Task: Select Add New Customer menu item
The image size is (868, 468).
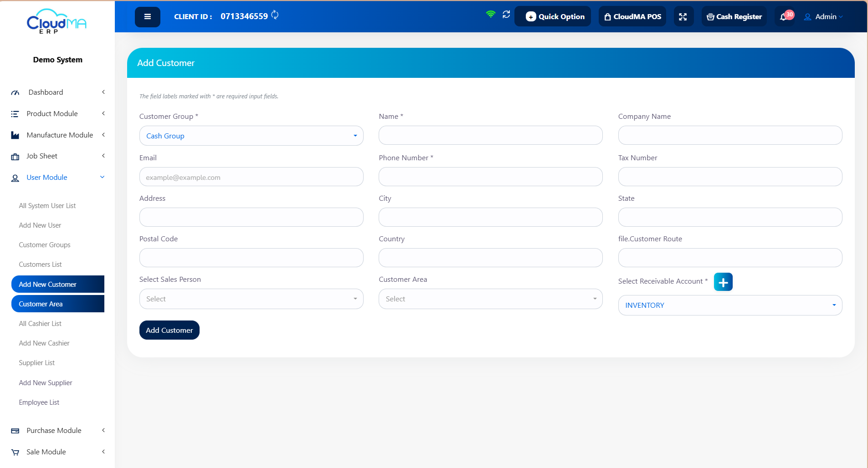Action: [x=58, y=284]
